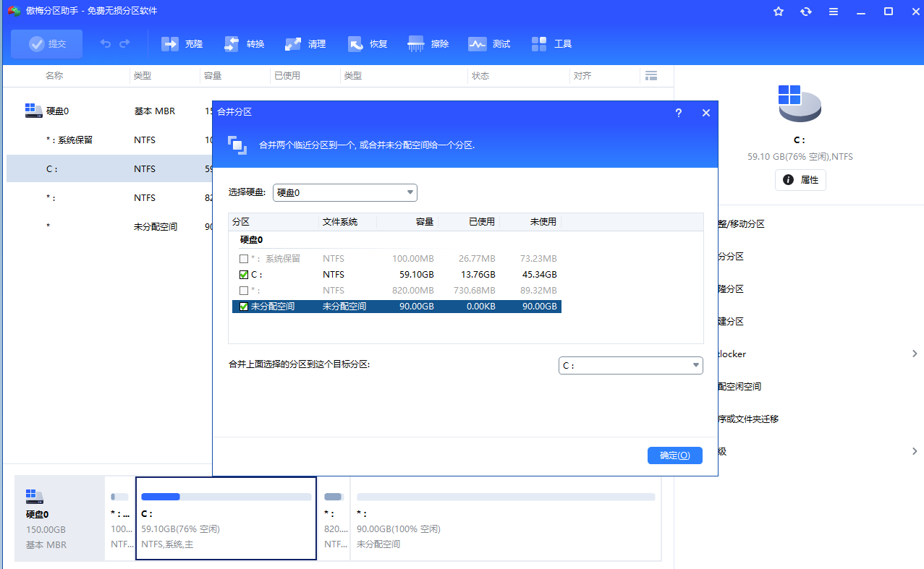Open the hamburger menu in title bar
The height and width of the screenshot is (569, 924).
pyautogui.click(x=834, y=12)
